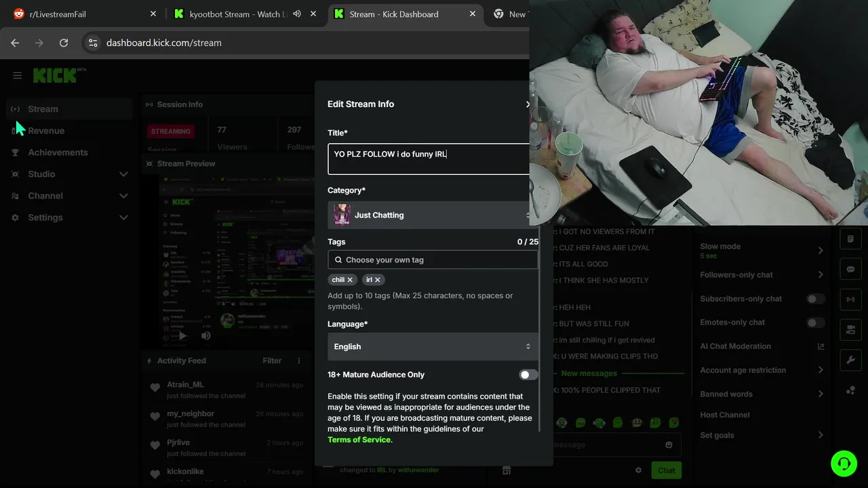Open the wrench tools icon in right sidebar
The image size is (868, 488).
pyautogui.click(x=850, y=360)
